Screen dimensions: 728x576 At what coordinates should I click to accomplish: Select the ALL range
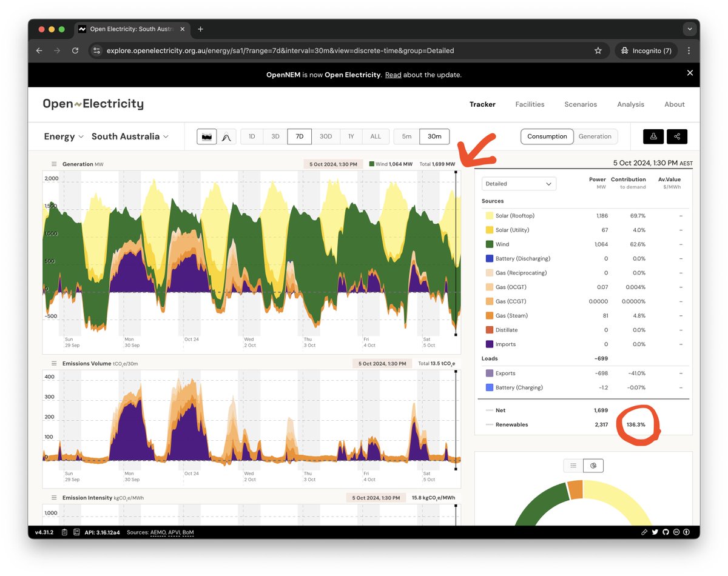point(376,136)
